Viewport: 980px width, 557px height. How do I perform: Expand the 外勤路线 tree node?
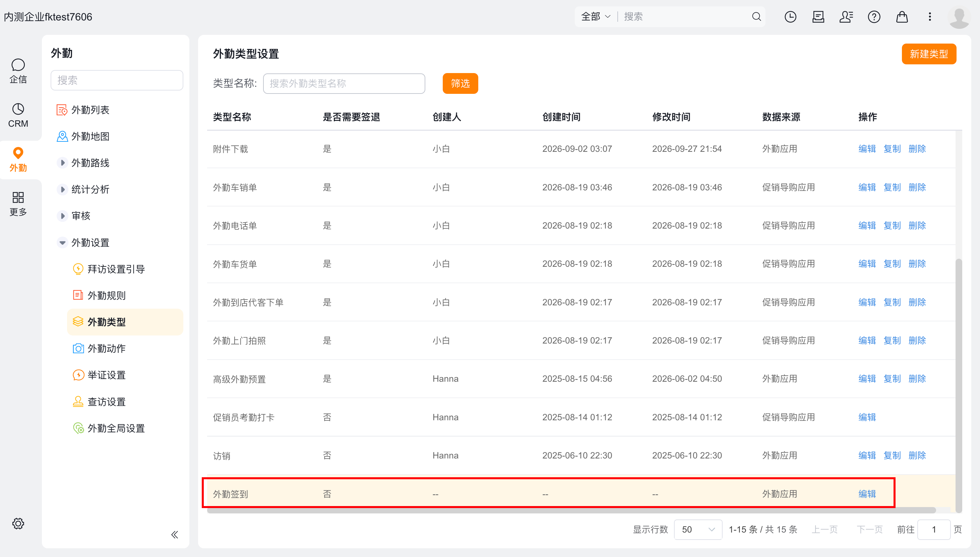coord(62,163)
